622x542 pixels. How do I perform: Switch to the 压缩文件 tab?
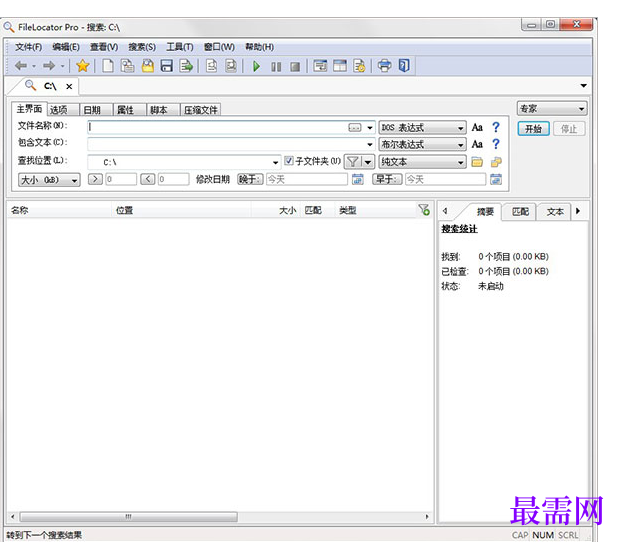[200, 110]
